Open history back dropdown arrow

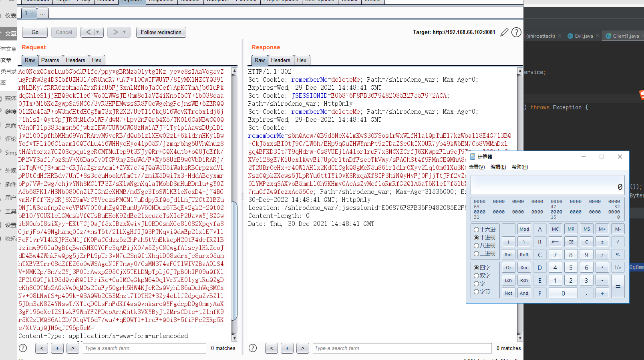[x=97, y=32]
